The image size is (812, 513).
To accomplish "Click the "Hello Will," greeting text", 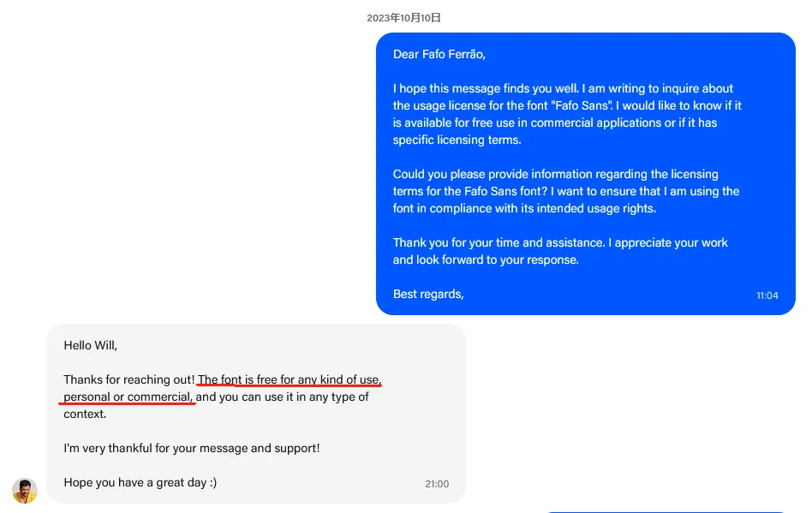I will pyautogui.click(x=91, y=345).
